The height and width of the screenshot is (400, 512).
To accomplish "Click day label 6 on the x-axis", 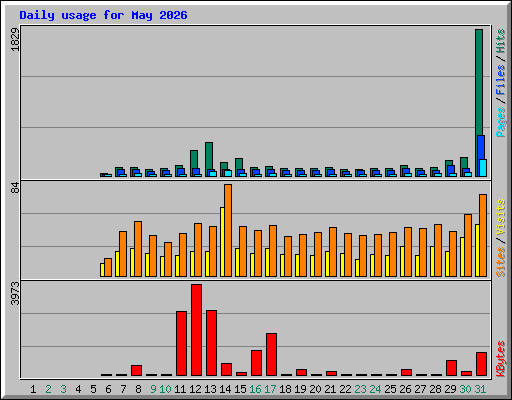I will click(x=108, y=389).
